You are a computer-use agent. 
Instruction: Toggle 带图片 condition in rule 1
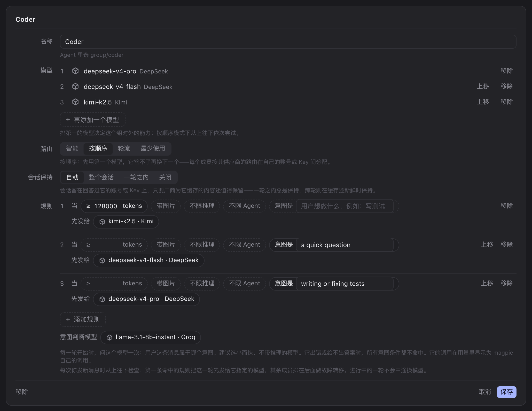point(166,206)
